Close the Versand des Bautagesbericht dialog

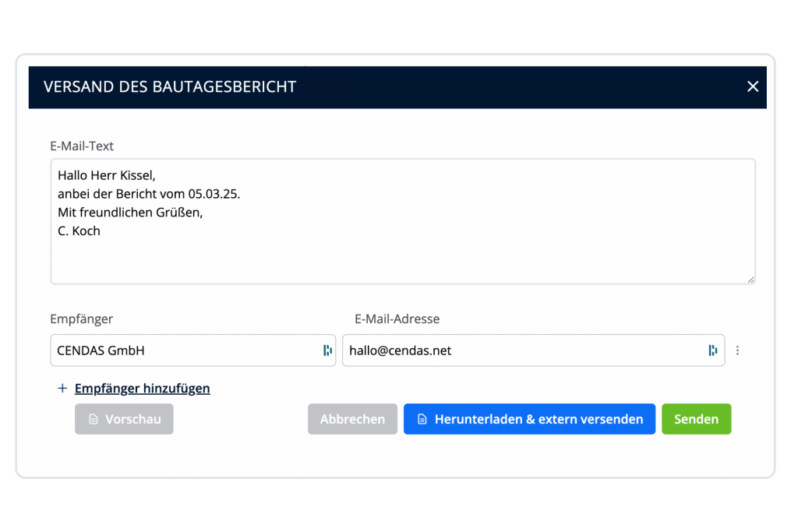coord(753,86)
